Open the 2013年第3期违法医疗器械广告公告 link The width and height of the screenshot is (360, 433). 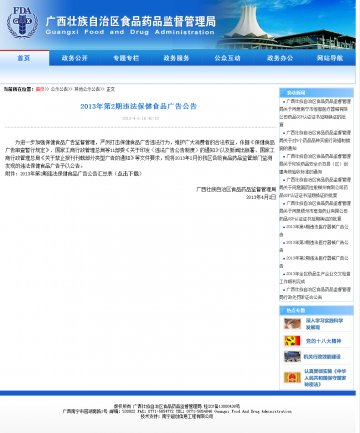pyautogui.click(x=314, y=246)
